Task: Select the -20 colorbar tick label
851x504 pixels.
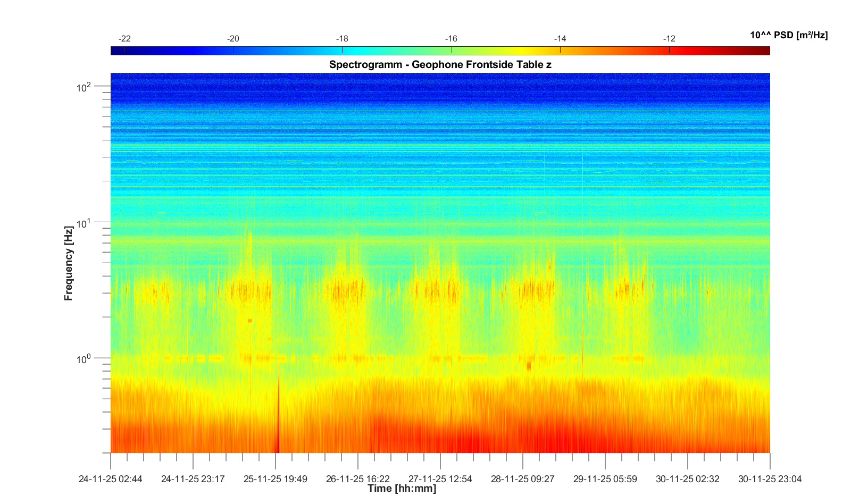Action: 233,39
